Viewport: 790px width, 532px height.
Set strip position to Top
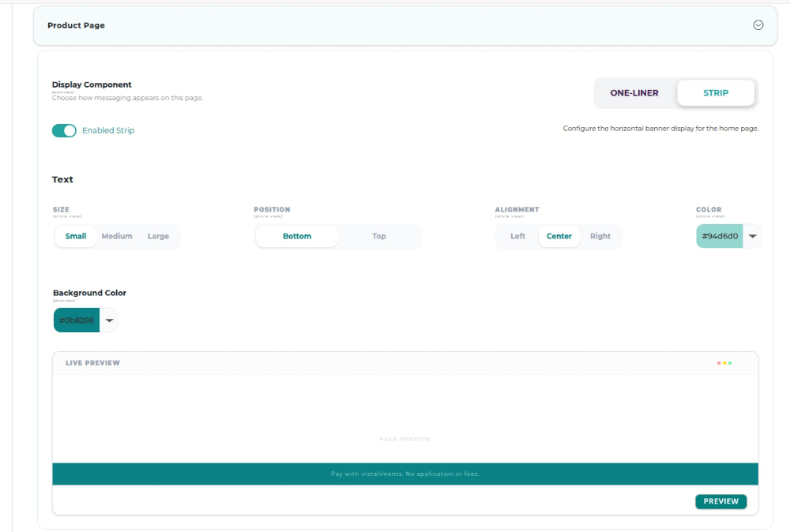coord(379,236)
